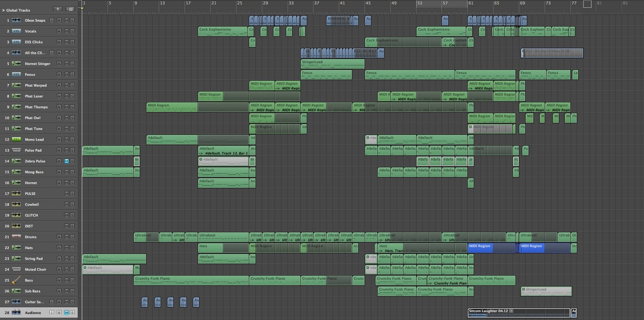Click the Moog Bass instrument icon
The image size is (644, 320).
16,172
